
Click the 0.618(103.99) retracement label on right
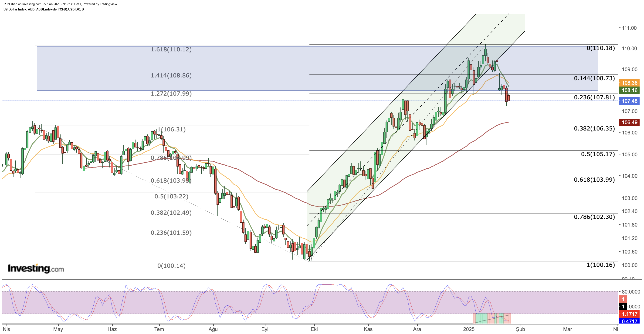pos(594,180)
